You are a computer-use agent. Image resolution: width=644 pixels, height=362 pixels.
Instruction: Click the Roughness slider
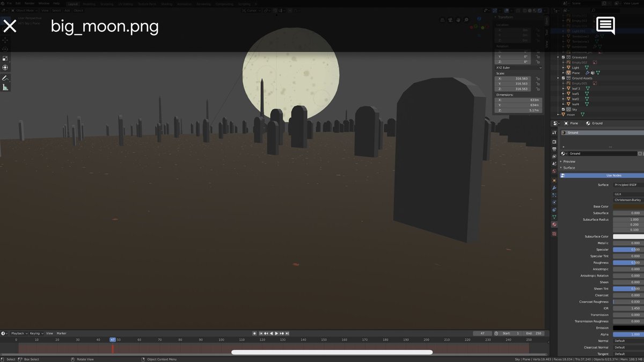tap(628, 263)
